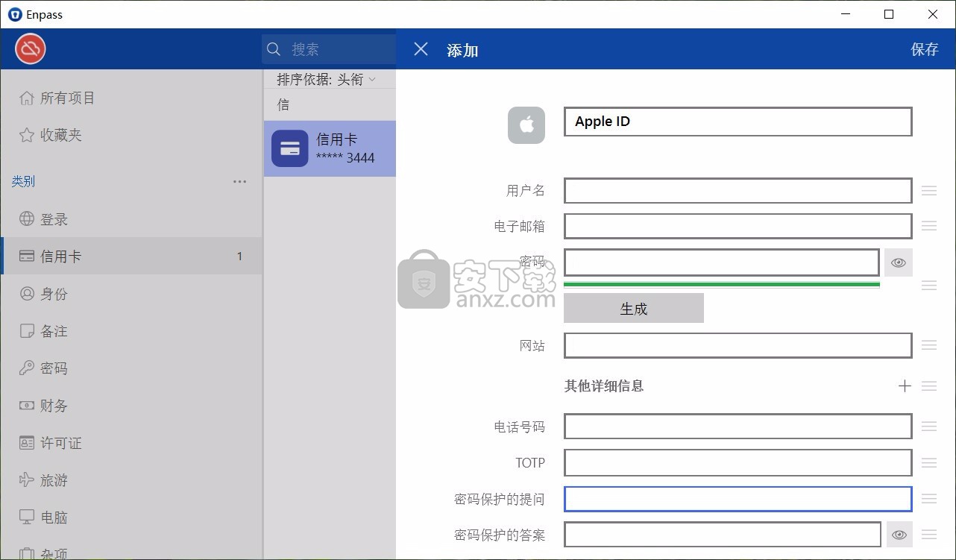Image resolution: width=956 pixels, height=560 pixels.
Task: Click the 信 group letter header
Action: (x=283, y=105)
